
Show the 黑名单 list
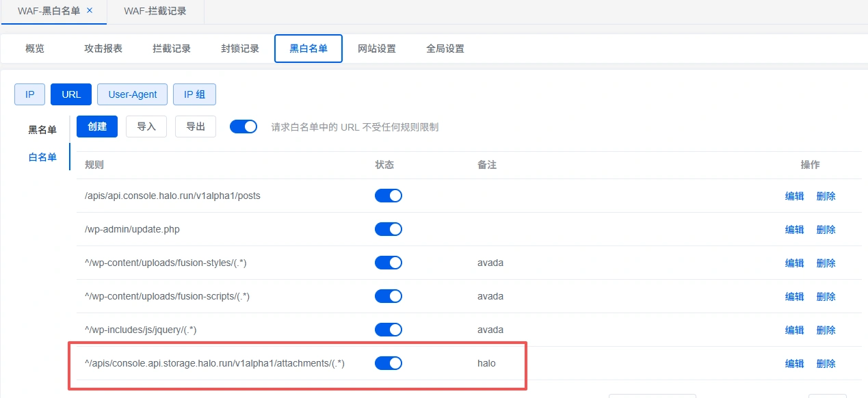click(42, 129)
